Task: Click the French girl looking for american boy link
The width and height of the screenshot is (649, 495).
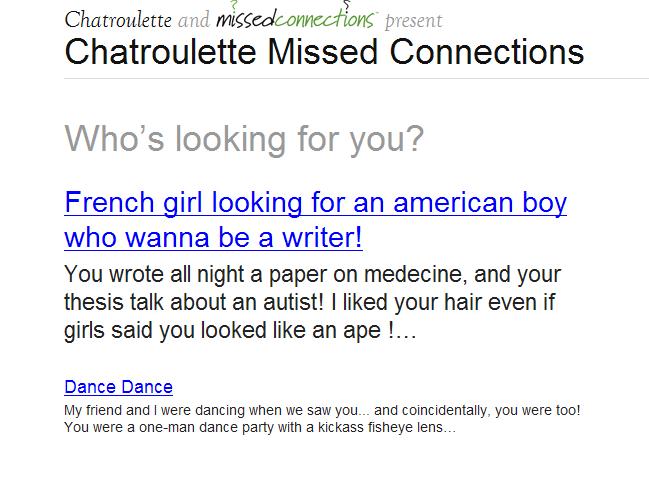Action: pyautogui.click(x=315, y=203)
